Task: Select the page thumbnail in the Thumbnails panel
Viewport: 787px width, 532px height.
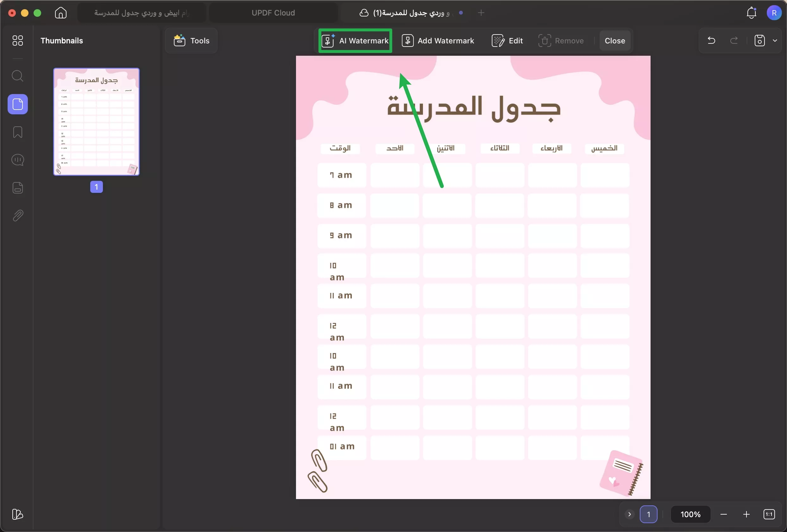Action: (x=96, y=122)
